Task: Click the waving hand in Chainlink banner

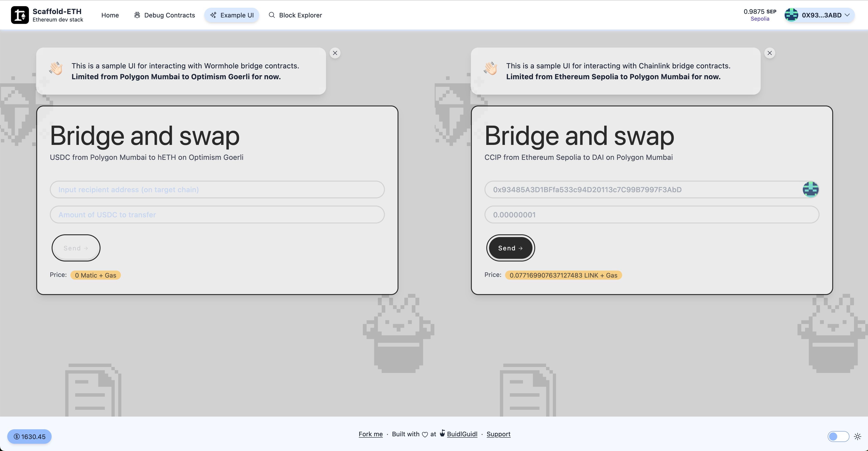Action: (x=491, y=68)
